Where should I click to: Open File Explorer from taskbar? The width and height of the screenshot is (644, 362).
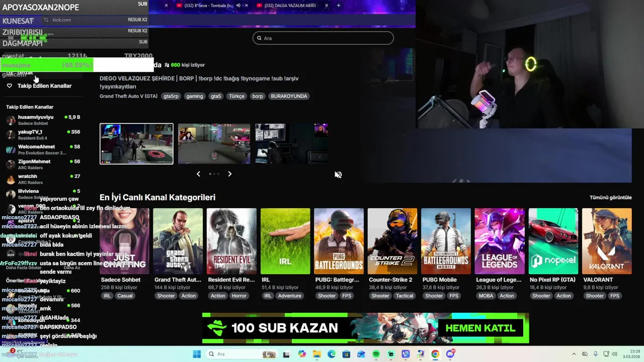point(316,354)
